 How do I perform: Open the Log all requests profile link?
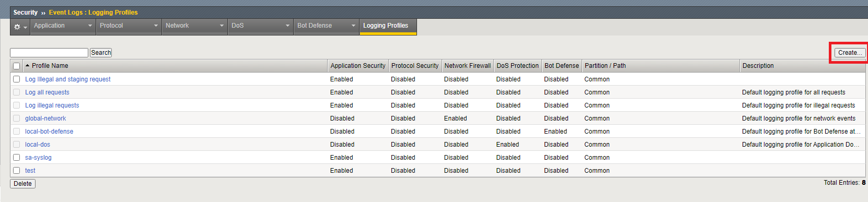pyautogui.click(x=47, y=92)
